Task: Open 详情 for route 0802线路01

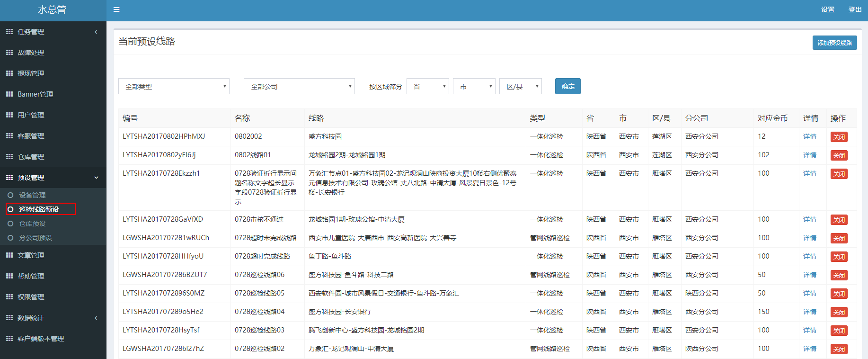Action: (810, 155)
